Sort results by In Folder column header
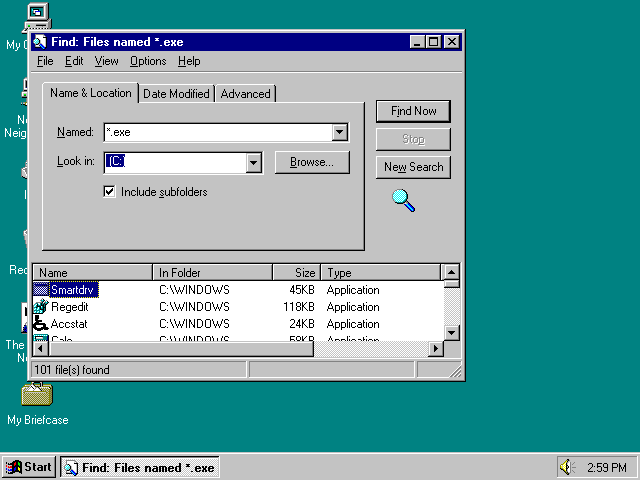This screenshot has height=480, width=640. [212, 272]
